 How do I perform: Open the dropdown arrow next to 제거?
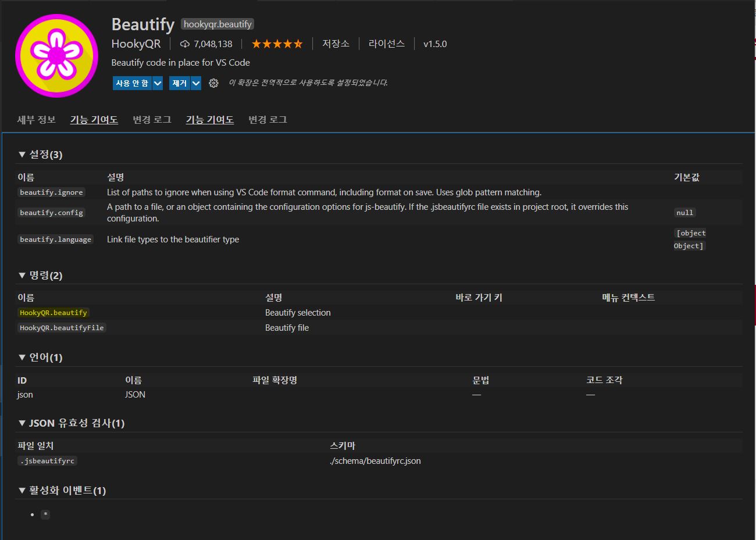point(196,83)
